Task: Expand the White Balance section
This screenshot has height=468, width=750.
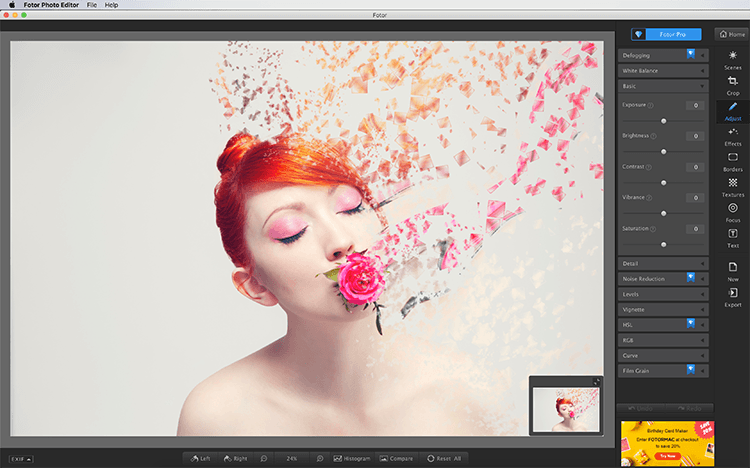Action: (663, 71)
